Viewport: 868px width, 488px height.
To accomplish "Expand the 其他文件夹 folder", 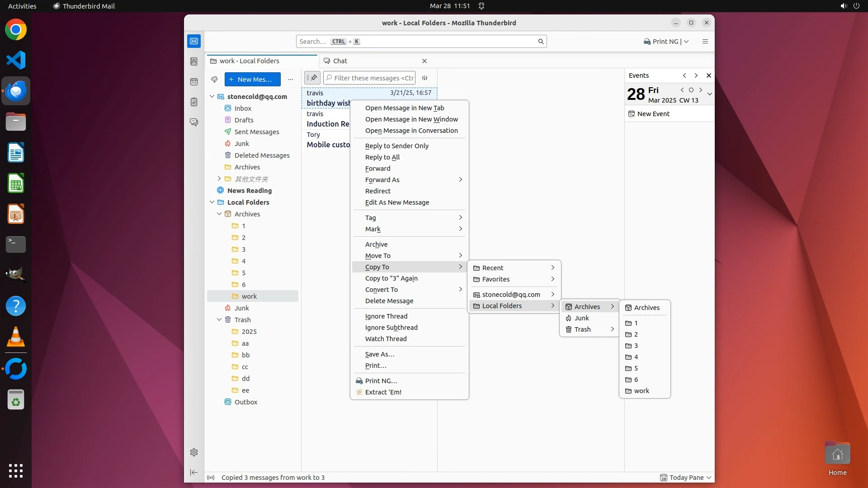I will click(x=219, y=179).
